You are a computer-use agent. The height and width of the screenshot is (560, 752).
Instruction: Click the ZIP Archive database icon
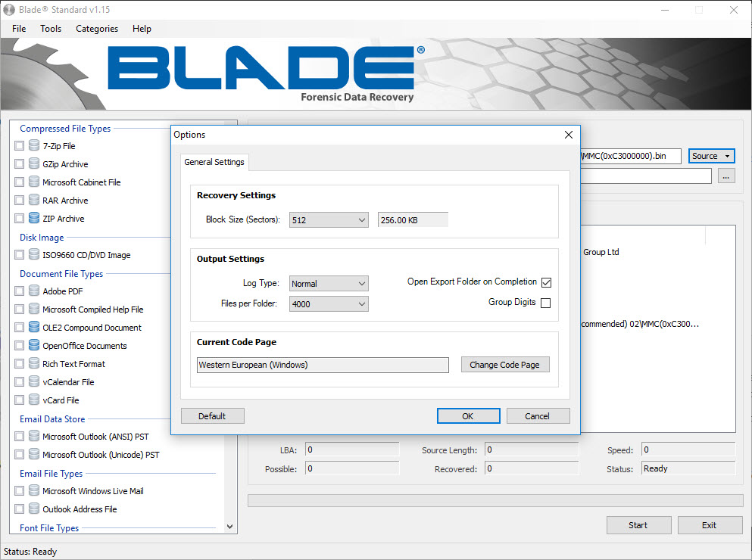point(33,219)
